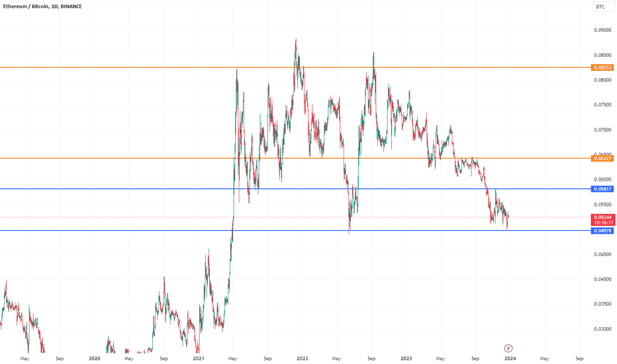Select the orange 0.06427 price label
Screen dimensions: 617x364
point(602,159)
